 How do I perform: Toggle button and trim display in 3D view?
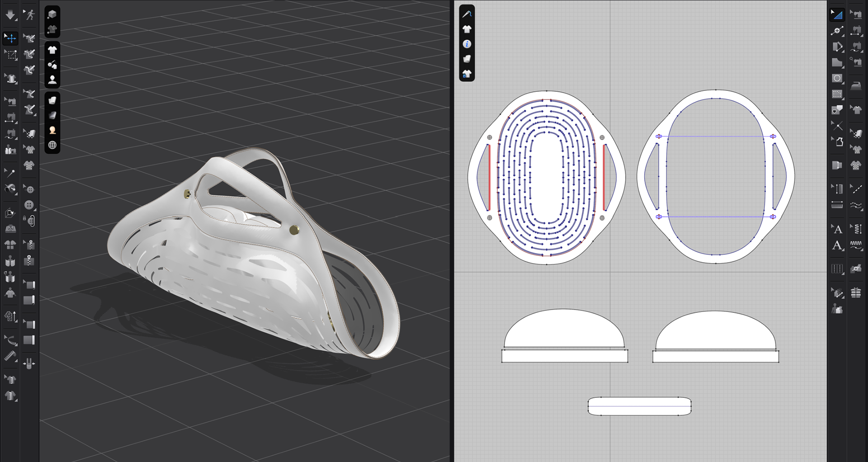click(x=52, y=65)
